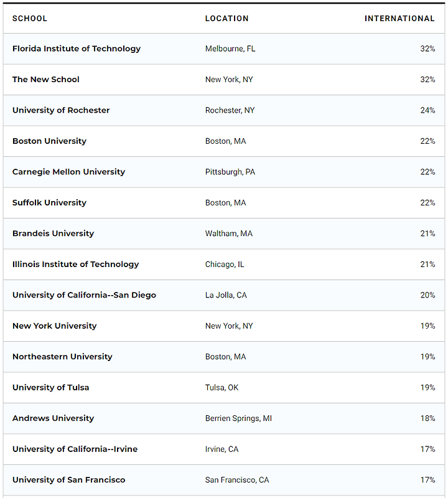Select Boston University in the list
Screen dimensions: 448x498
(x=49, y=141)
